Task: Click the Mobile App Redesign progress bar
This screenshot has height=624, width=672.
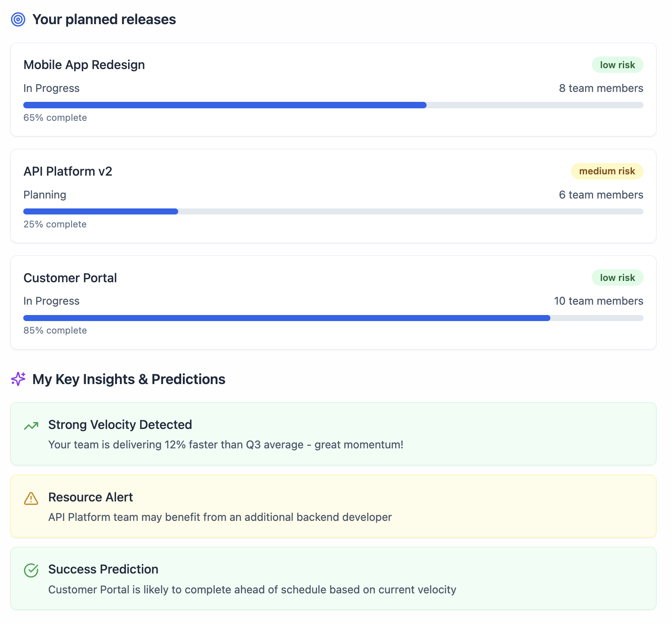Action: (x=333, y=105)
